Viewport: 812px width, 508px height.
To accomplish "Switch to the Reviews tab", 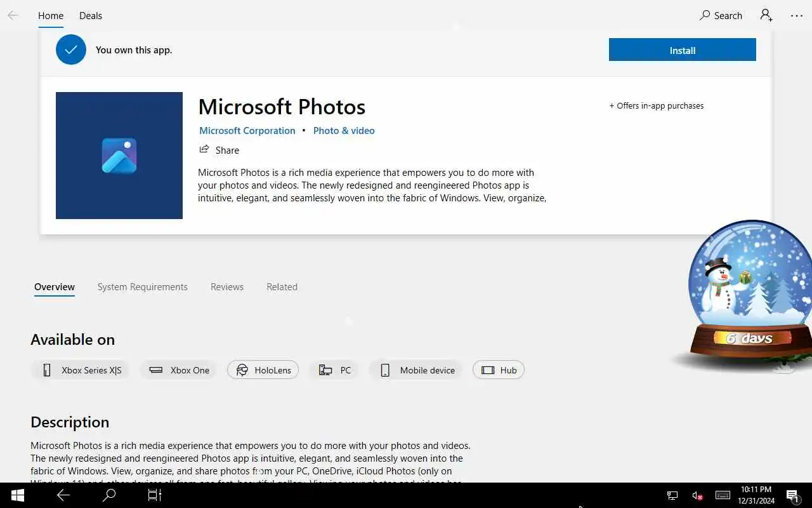I will (227, 287).
